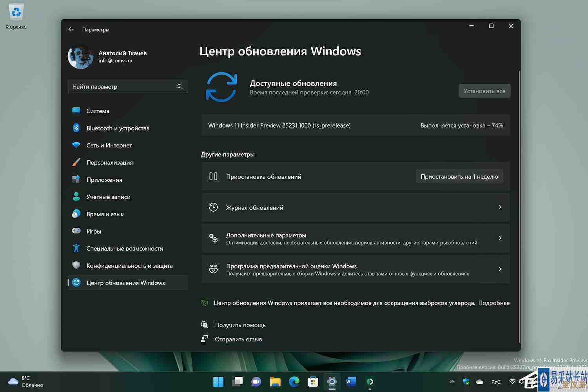
Task: Open Windows Security shield in system tray
Action: pyautogui.click(x=466, y=381)
